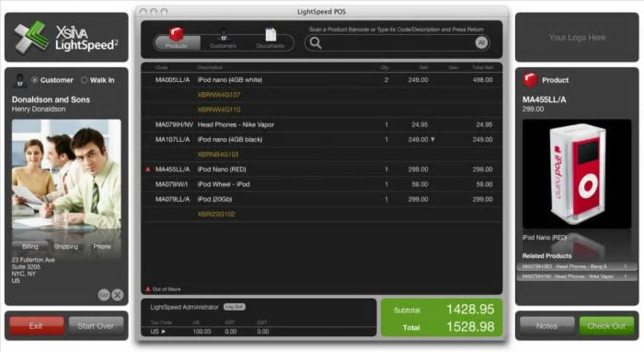644x352 pixels.
Task: Click the magnifying glass search icon
Action: (316, 43)
